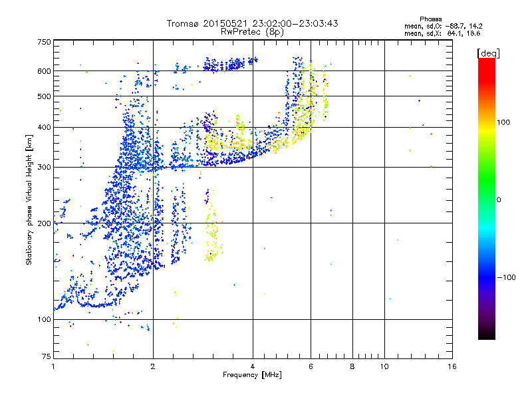This screenshot has height=399, width=532.
Task: Click the x-axis tick label '10'
Action: (384, 366)
